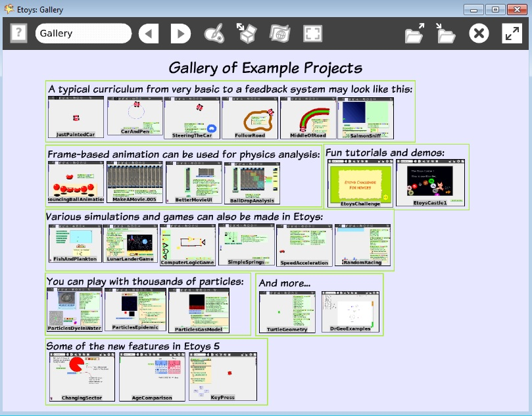Image resolution: width=532 pixels, height=416 pixels.
Task: Open the SimpleSprings project thumbnail
Action: (x=247, y=244)
